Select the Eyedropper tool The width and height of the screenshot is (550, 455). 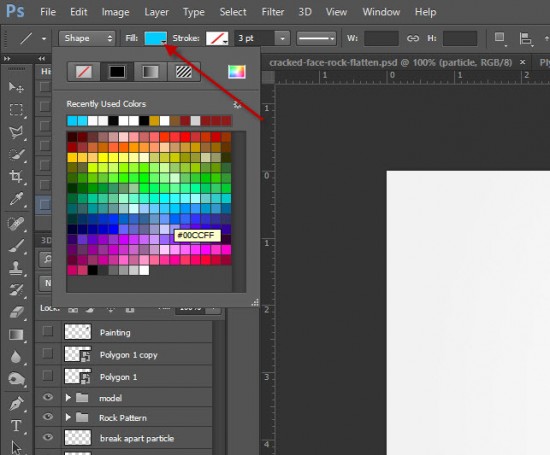tap(16, 199)
